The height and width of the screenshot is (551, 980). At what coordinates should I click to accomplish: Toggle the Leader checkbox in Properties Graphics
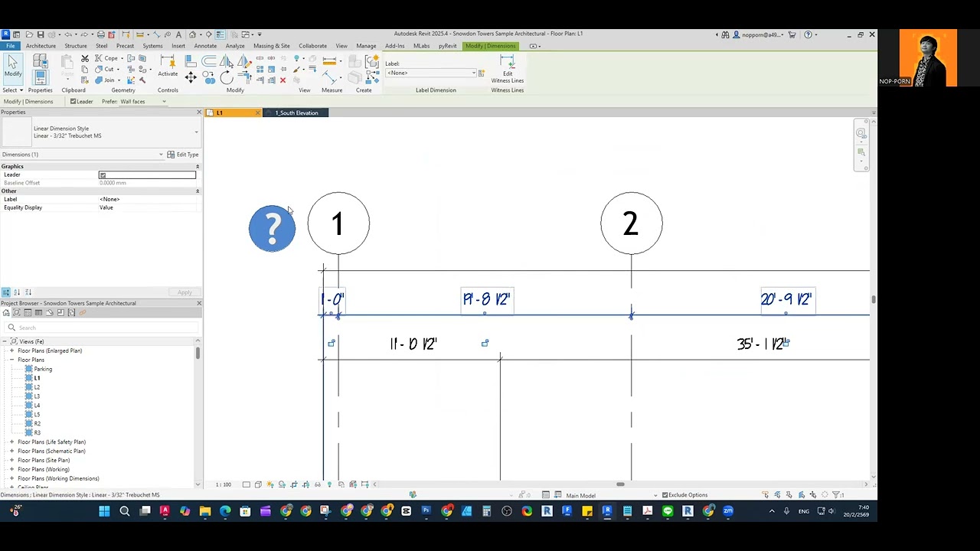click(103, 175)
